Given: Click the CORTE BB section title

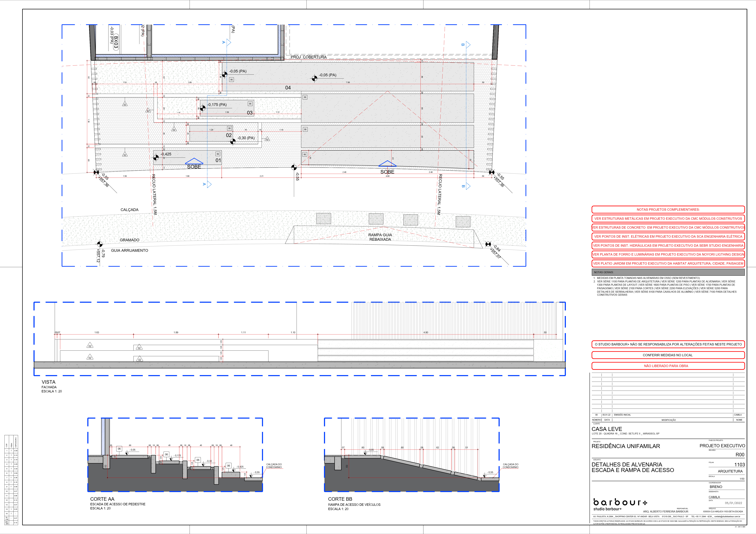Looking at the screenshot, I should pyautogui.click(x=340, y=499).
